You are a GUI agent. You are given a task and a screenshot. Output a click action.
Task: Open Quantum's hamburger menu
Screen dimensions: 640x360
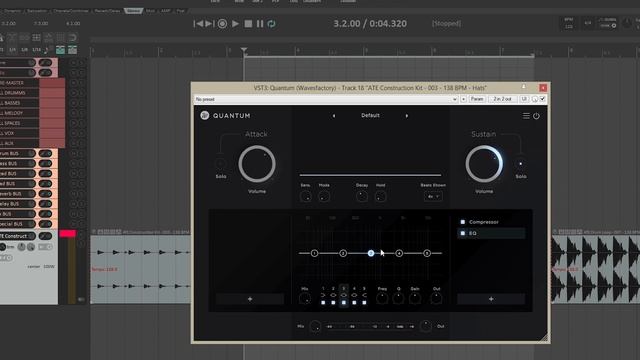[526, 116]
